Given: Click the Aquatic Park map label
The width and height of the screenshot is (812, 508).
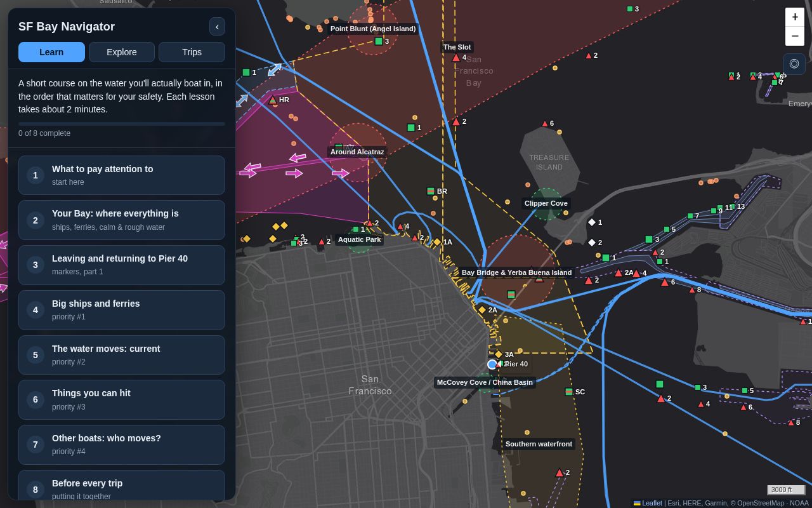Looking at the screenshot, I should 359,239.
